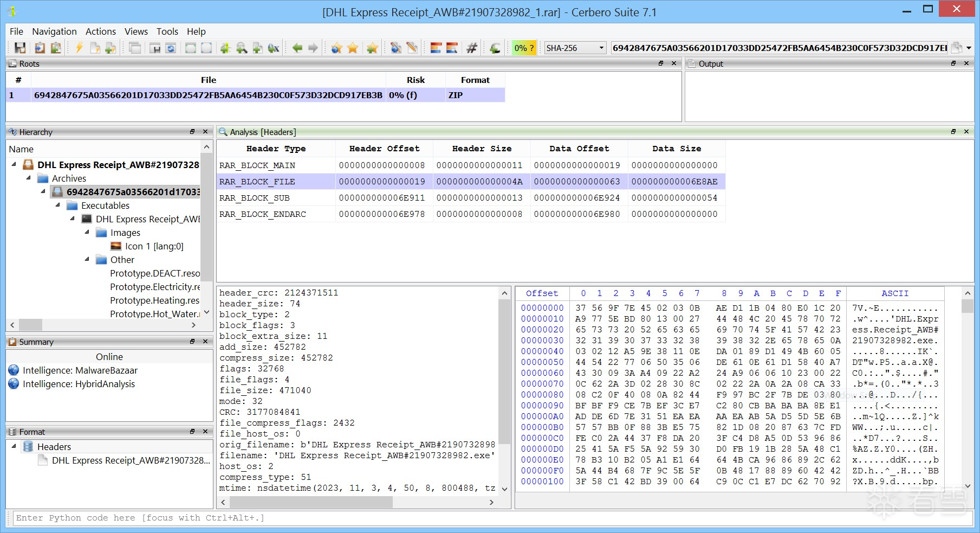Click the yellow lightning bolt toolbar icon
Screen dimensions: 980x533
coord(79,48)
